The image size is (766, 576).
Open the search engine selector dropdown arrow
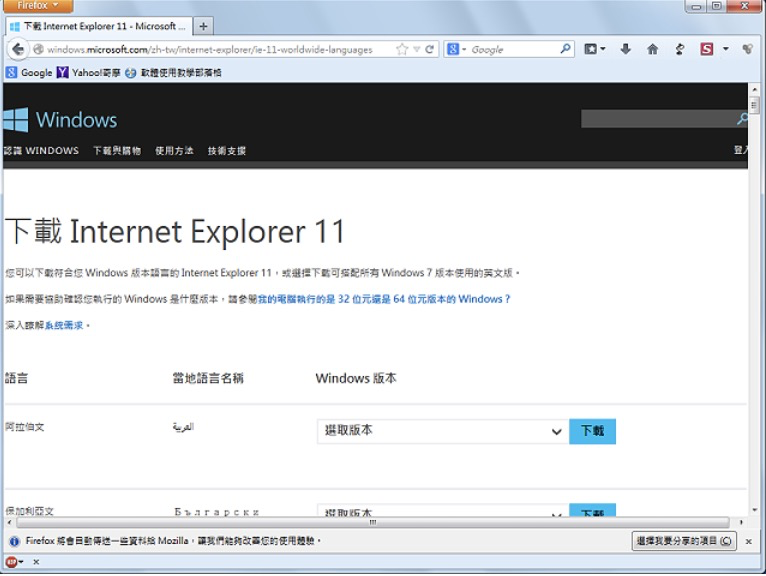click(464, 49)
